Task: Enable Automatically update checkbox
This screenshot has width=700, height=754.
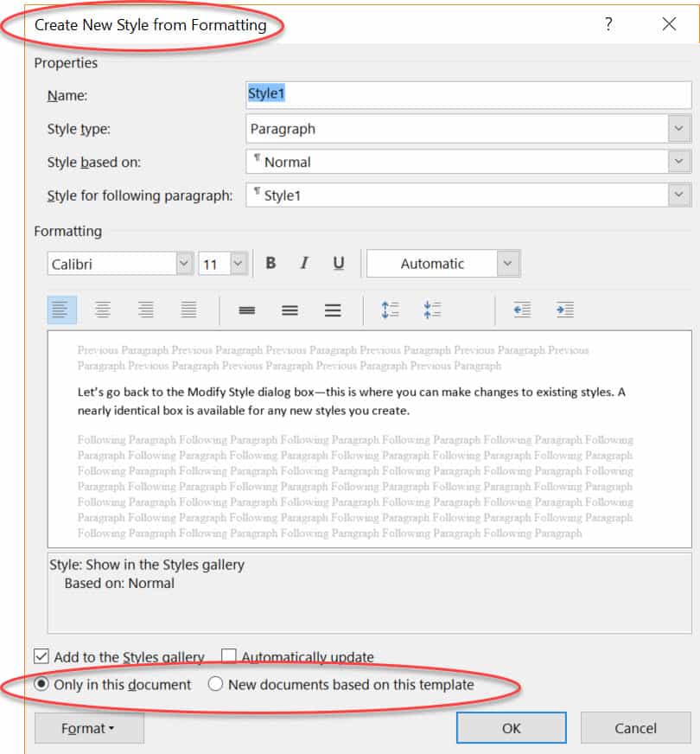Action: [229, 656]
